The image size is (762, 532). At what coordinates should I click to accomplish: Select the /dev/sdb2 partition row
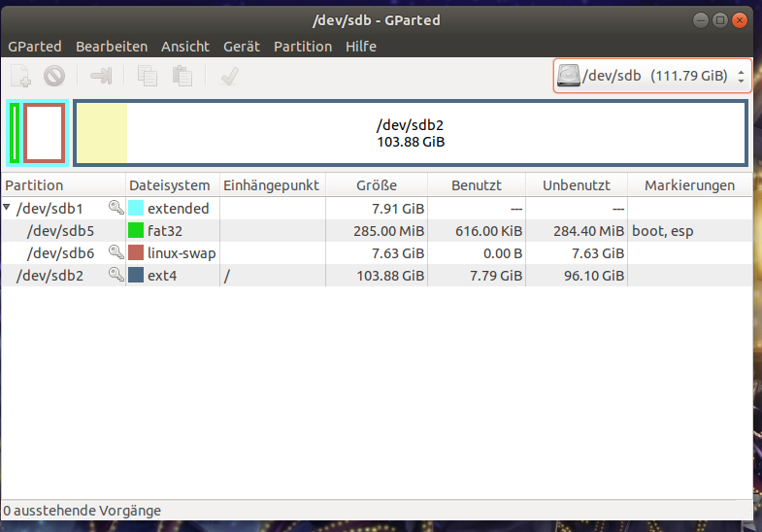point(377,275)
